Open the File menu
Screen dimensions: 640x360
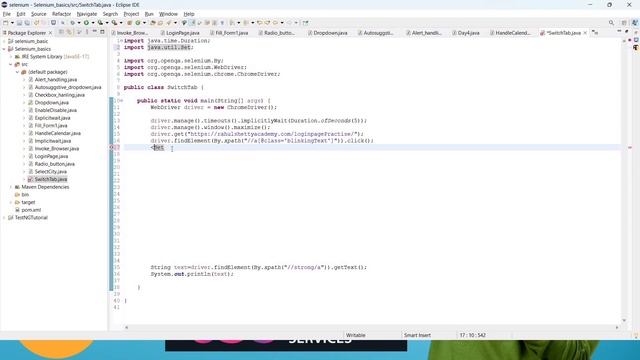point(7,14)
